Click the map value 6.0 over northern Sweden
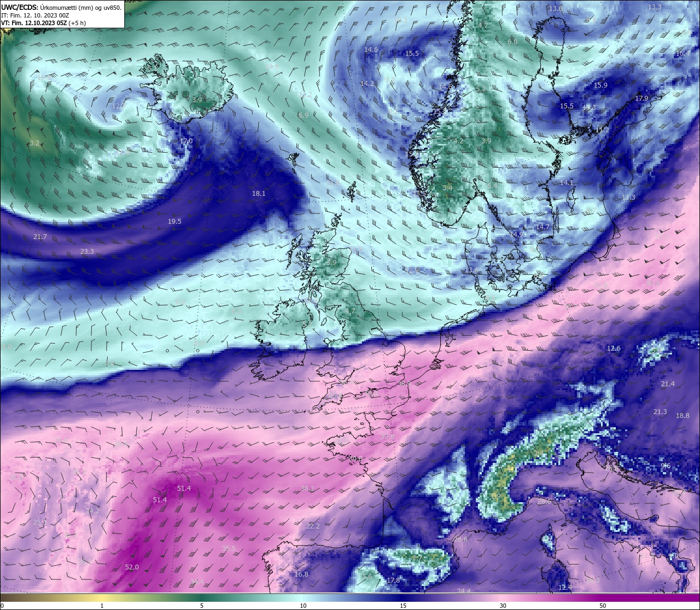 512,42
